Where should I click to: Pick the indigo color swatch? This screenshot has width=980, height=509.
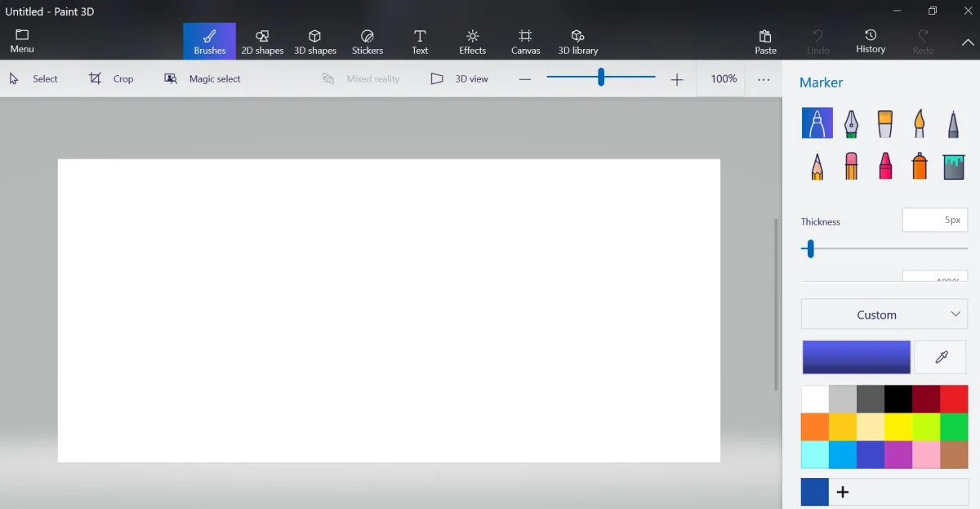coord(871,454)
